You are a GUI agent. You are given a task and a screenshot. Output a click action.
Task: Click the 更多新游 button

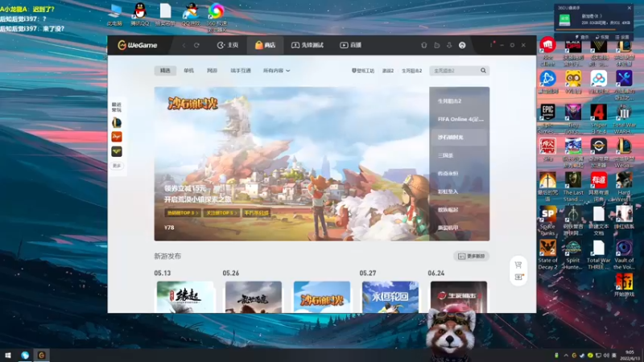click(472, 256)
